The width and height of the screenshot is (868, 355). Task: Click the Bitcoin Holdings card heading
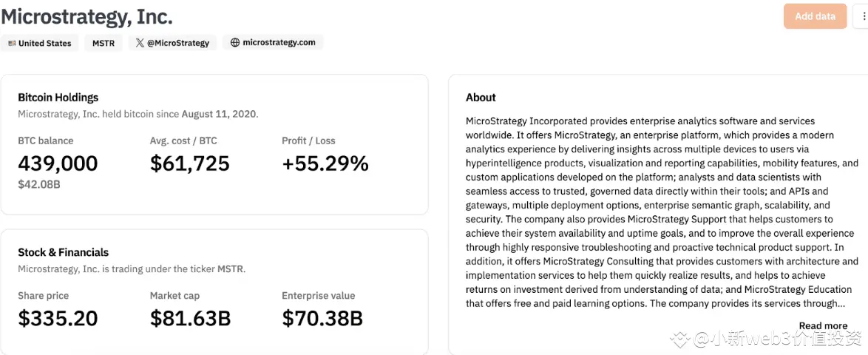point(58,97)
